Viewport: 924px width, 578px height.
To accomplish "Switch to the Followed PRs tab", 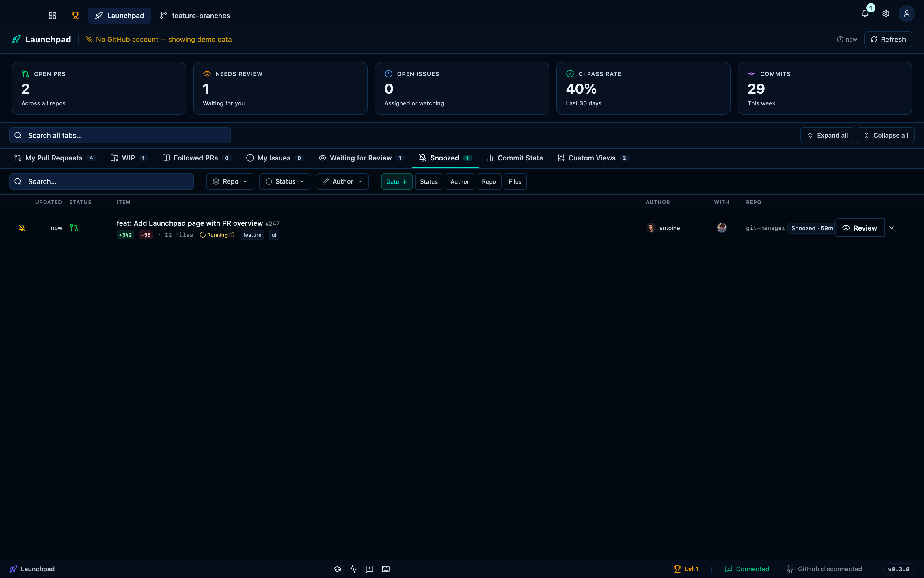I will pos(197,158).
